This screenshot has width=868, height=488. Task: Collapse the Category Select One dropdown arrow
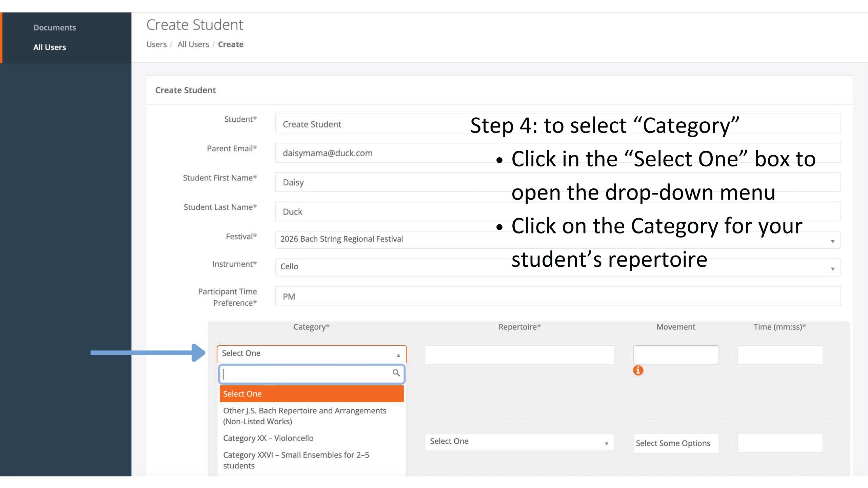398,355
